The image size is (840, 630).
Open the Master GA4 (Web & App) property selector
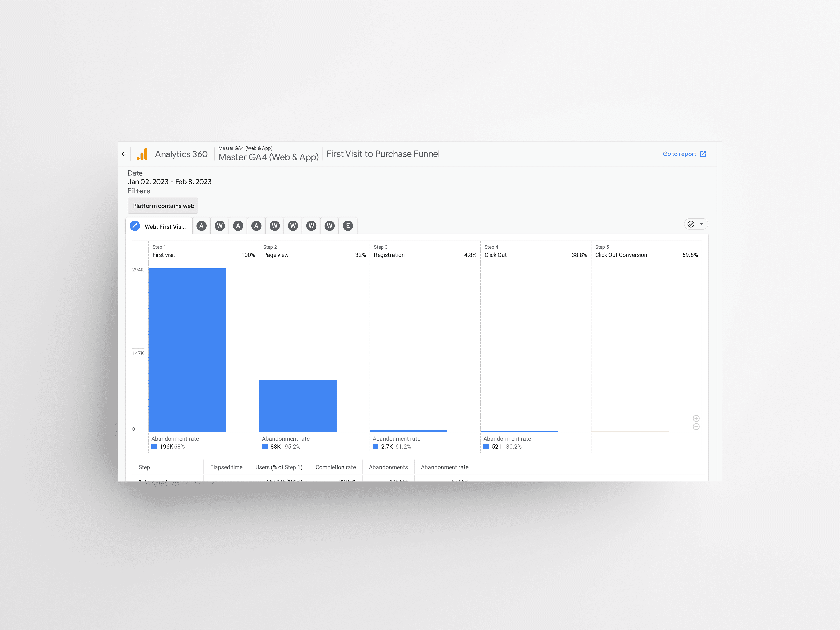269,154
